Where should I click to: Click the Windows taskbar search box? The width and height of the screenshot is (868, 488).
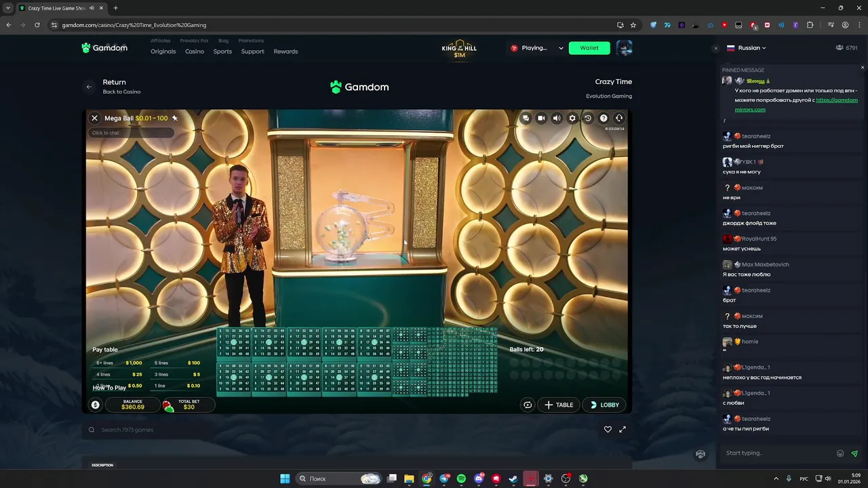pyautogui.click(x=339, y=479)
